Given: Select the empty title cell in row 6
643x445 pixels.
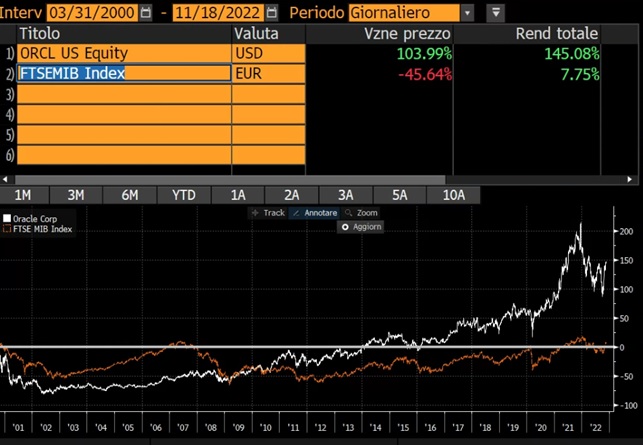Looking at the screenshot, I should 124,155.
